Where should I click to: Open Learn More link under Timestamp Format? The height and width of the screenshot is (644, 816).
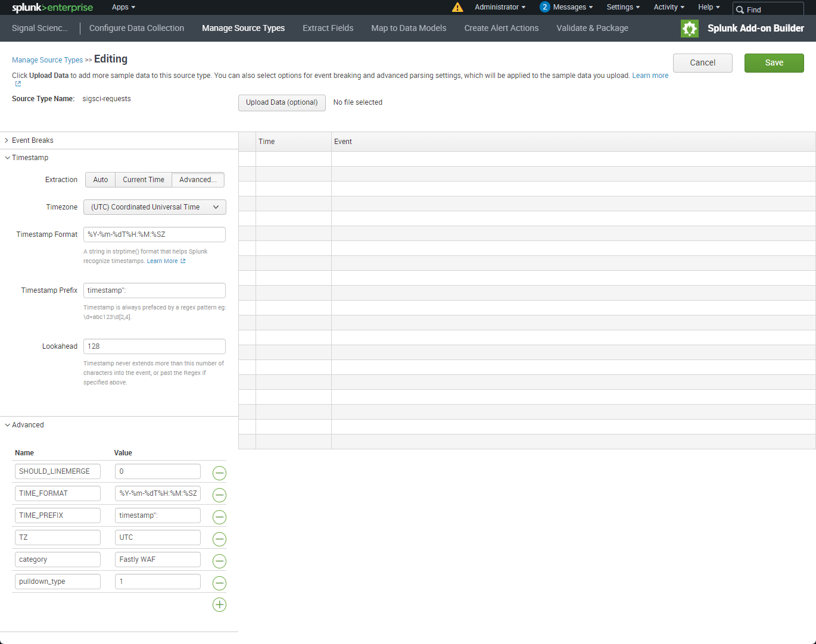(166, 261)
